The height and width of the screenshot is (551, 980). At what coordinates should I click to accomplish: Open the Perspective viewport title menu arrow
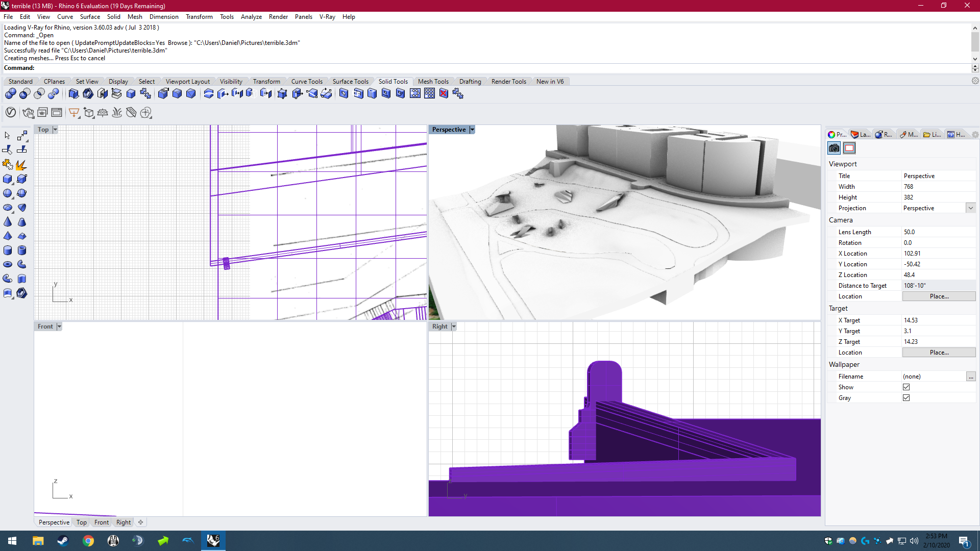click(472, 130)
